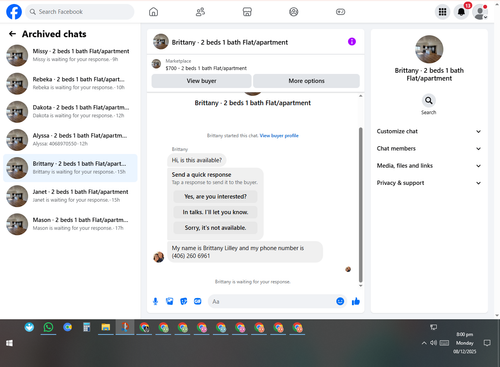500x367 pixels.
Task: Click the 'Hi, is this available?' message
Action: click(x=197, y=160)
